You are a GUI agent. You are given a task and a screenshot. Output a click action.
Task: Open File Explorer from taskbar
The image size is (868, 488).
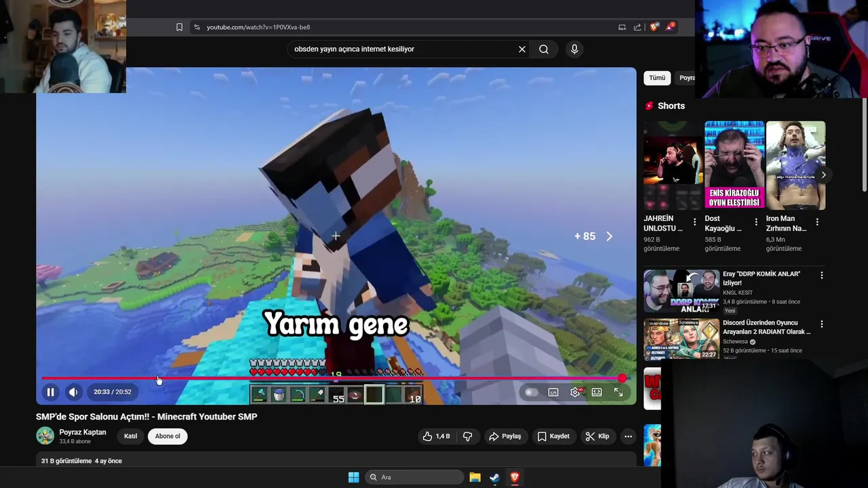[x=475, y=477]
